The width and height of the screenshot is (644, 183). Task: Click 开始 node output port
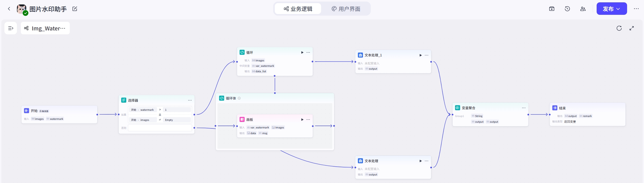(97, 114)
